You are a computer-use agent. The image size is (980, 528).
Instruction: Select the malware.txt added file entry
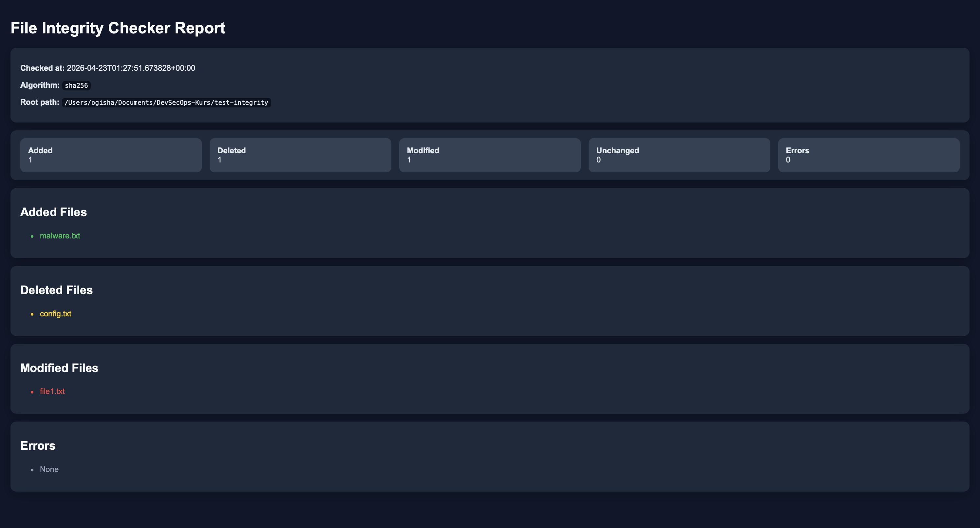click(x=60, y=236)
